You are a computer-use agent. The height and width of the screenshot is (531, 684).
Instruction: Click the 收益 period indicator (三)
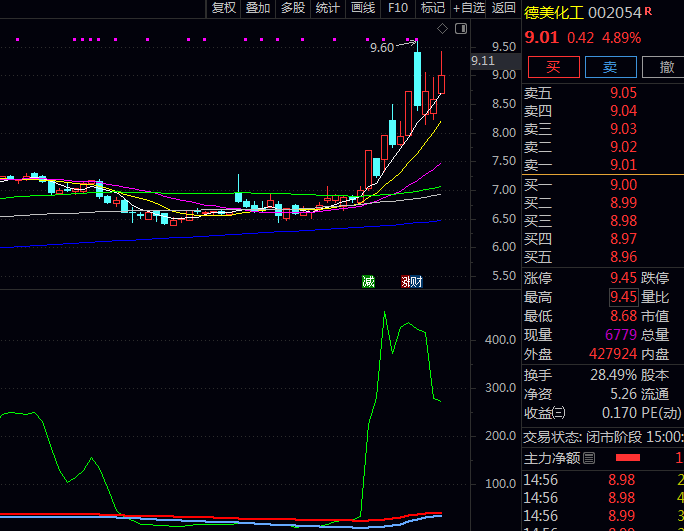[559, 412]
